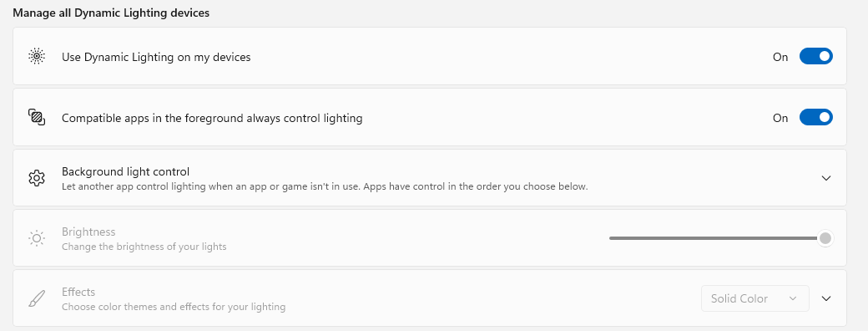This screenshot has width=868, height=331.
Task: Expand the Background light control section
Action: coord(826,178)
